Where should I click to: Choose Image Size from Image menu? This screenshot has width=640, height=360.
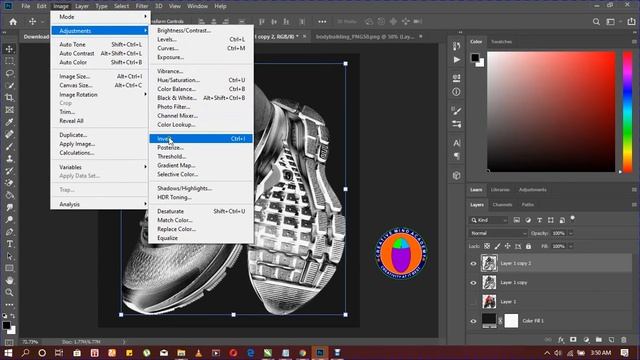(x=100, y=76)
